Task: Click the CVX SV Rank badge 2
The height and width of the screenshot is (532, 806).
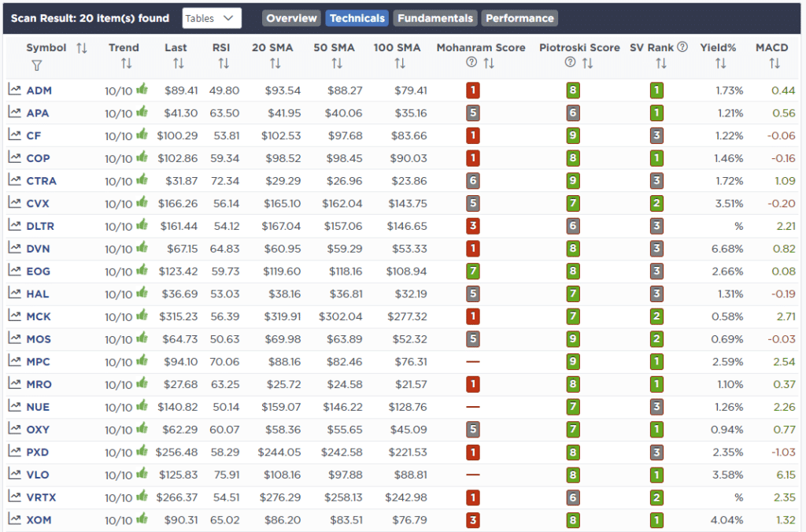Action: coord(656,204)
